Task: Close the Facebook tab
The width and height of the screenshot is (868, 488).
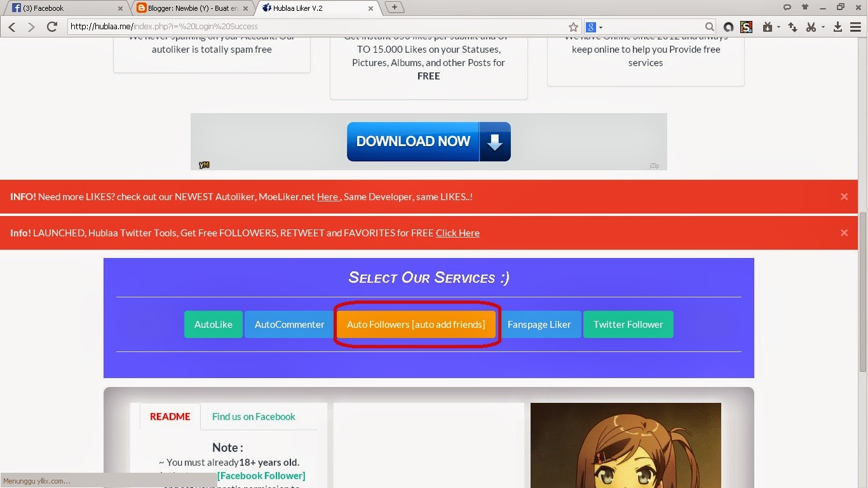Action: pos(121,8)
